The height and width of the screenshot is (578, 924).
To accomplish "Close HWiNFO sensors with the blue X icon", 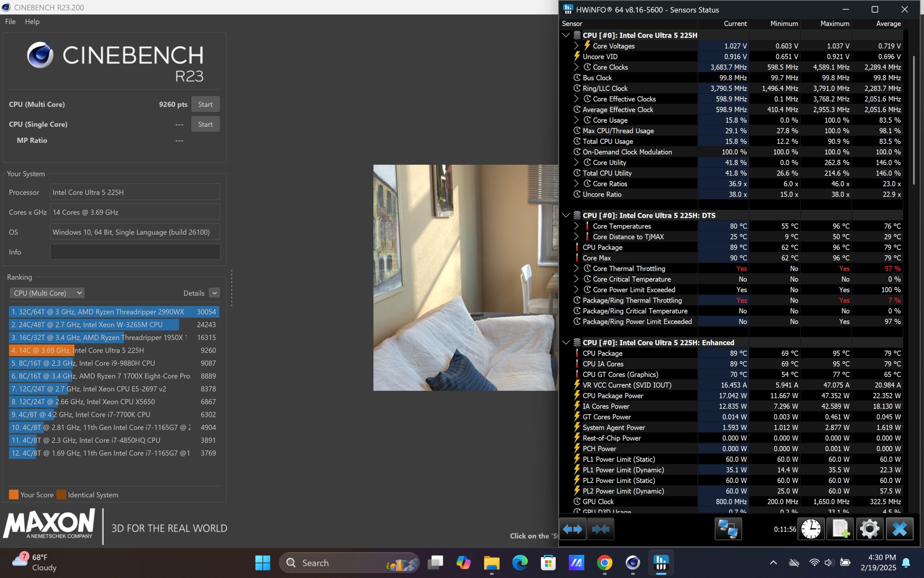I will pos(899,529).
